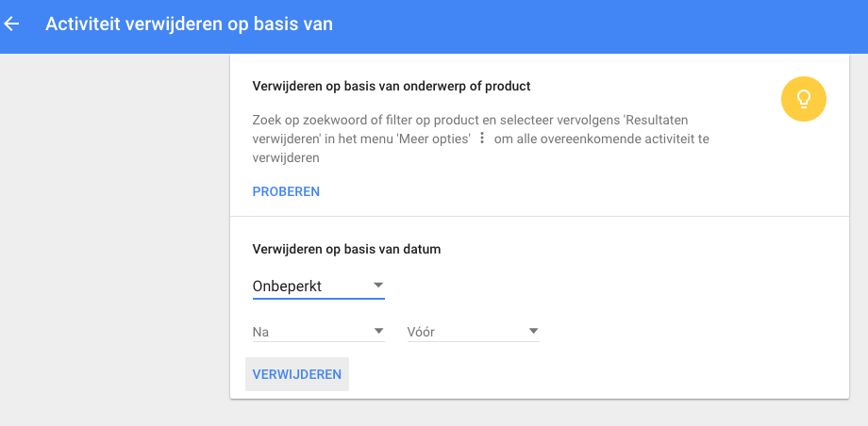Click the arrow of the 'Vóór' field
This screenshot has width=868, height=426.
tap(533, 331)
